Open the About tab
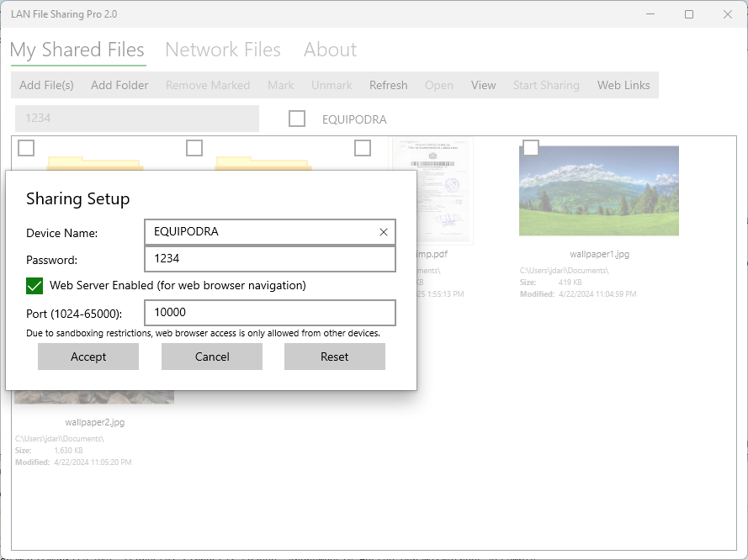The width and height of the screenshot is (748, 560). pyautogui.click(x=330, y=50)
